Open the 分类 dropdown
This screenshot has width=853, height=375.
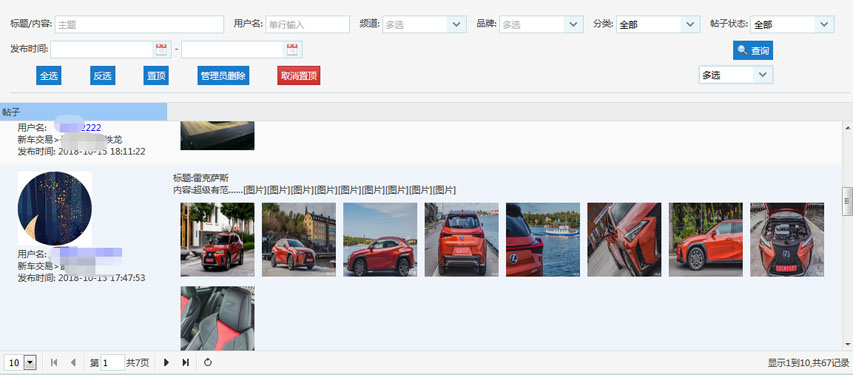(690, 24)
